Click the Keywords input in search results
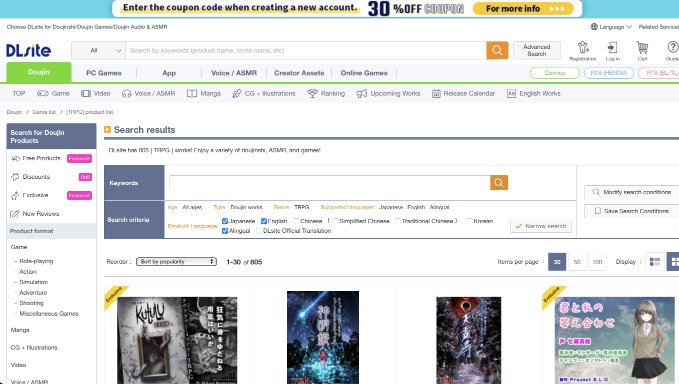This screenshot has width=679, height=384. (330, 183)
